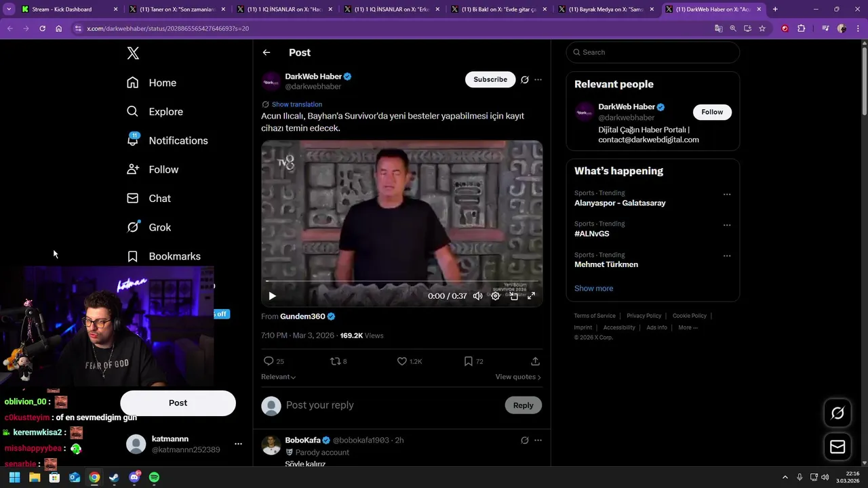Open Grok in sidebar
Image resolution: width=868 pixels, height=488 pixels.
click(149, 227)
